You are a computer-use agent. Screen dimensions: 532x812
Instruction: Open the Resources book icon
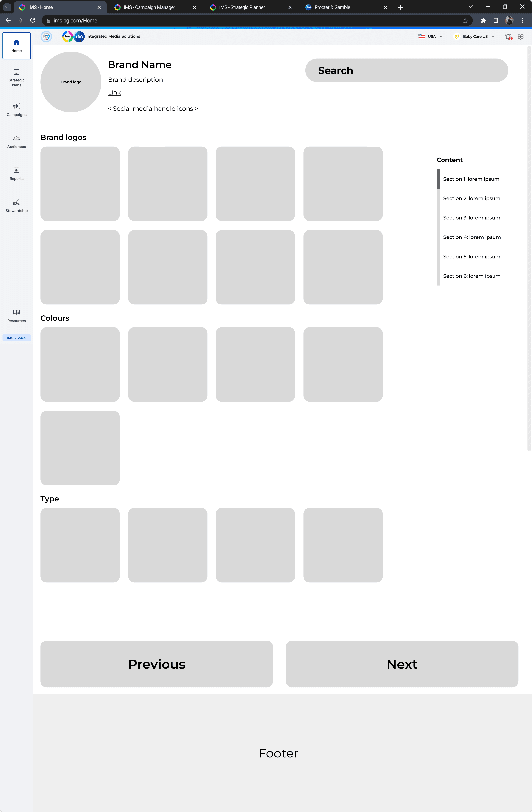pos(16,312)
